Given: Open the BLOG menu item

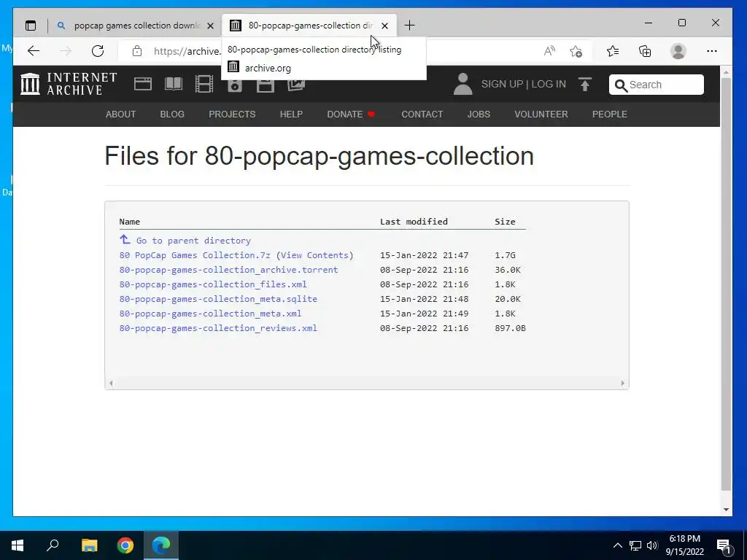Looking at the screenshot, I should coord(172,114).
